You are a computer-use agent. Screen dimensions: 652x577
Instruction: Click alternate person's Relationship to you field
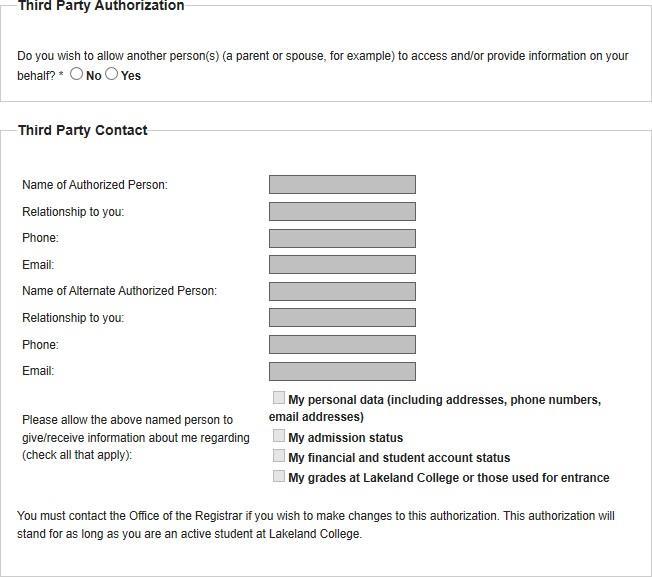click(342, 318)
